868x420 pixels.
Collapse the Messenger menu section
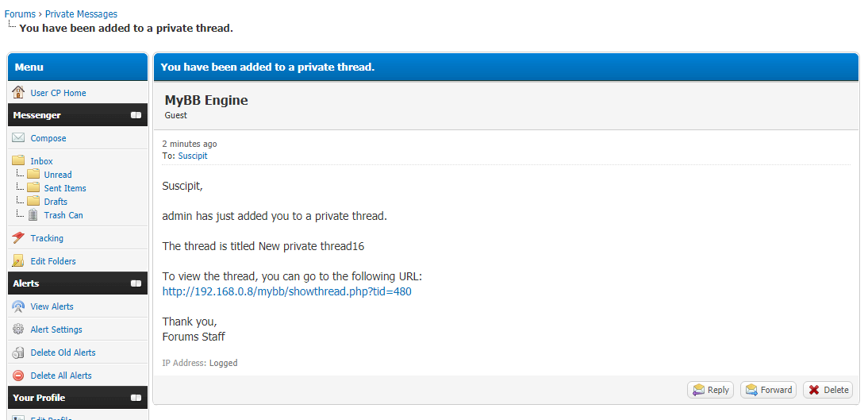[136, 115]
